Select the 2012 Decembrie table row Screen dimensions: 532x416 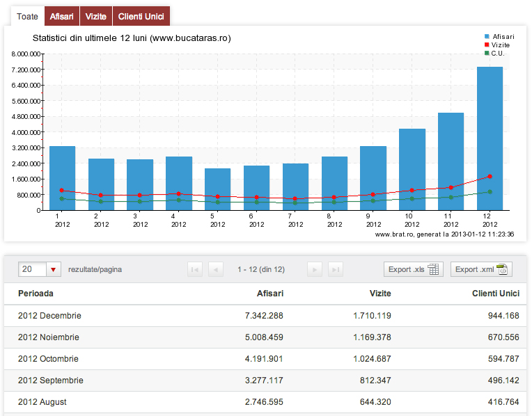[x=265, y=316]
